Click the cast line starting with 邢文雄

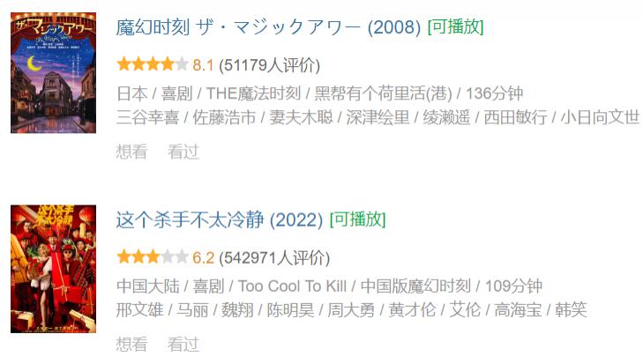(351, 309)
